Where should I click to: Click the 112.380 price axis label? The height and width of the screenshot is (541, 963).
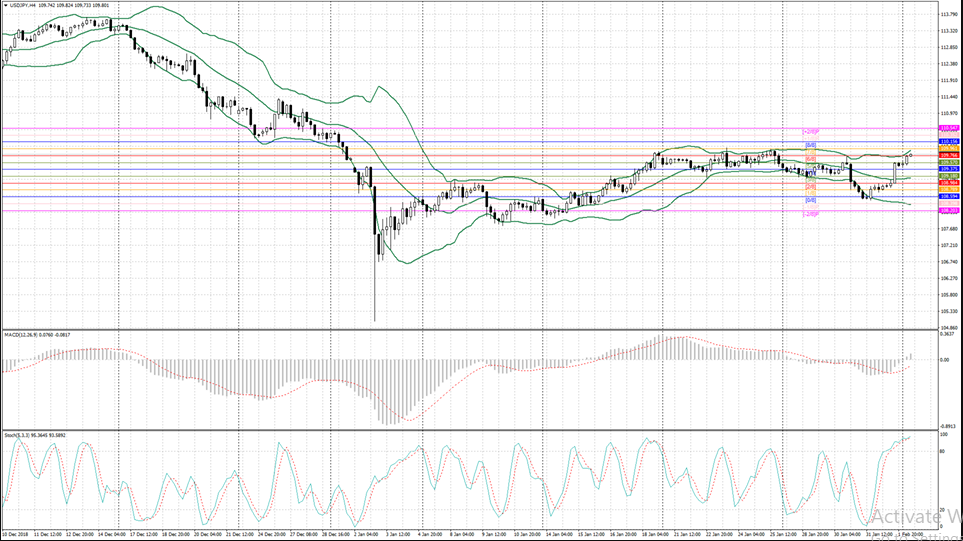949,64
